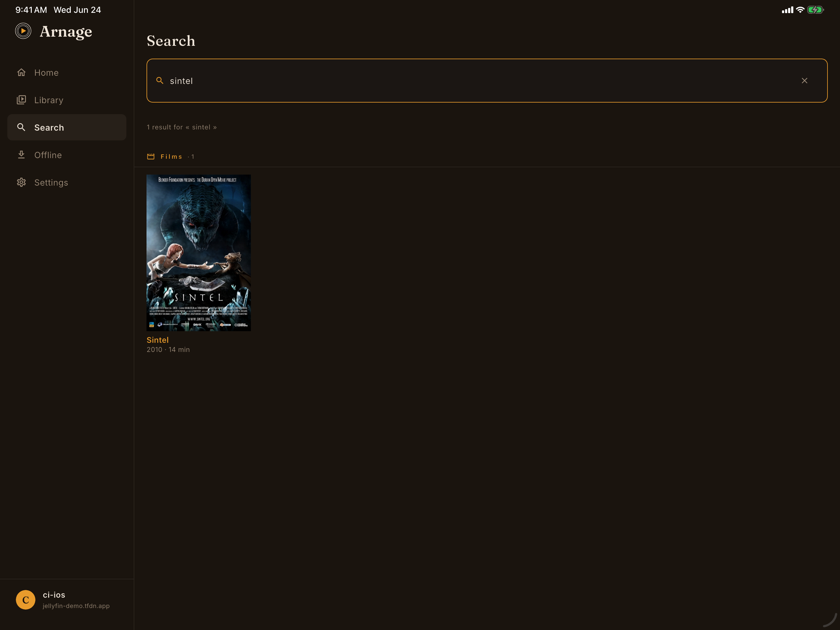Open Settings from the sidebar
Screen dimensions: 840x630
[x=67, y=182]
